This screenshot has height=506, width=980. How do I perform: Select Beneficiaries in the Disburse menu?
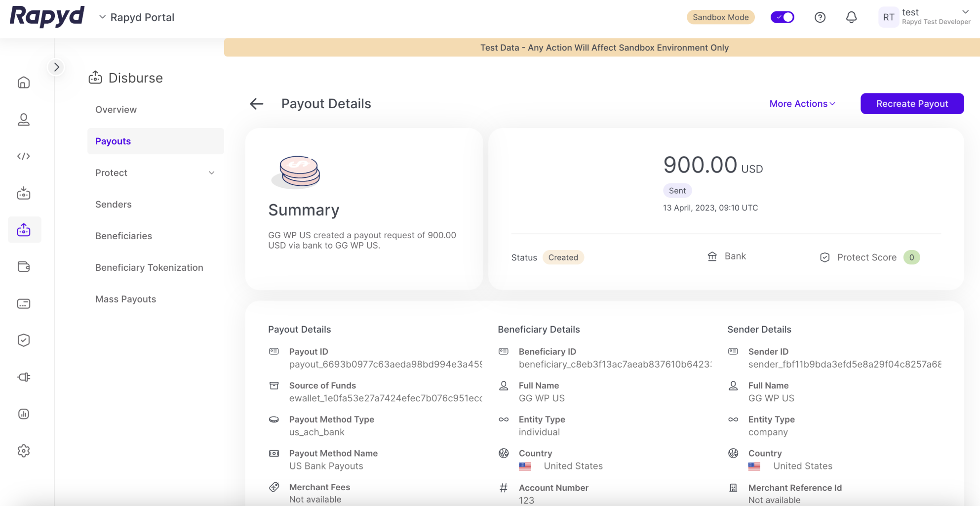[123, 236]
